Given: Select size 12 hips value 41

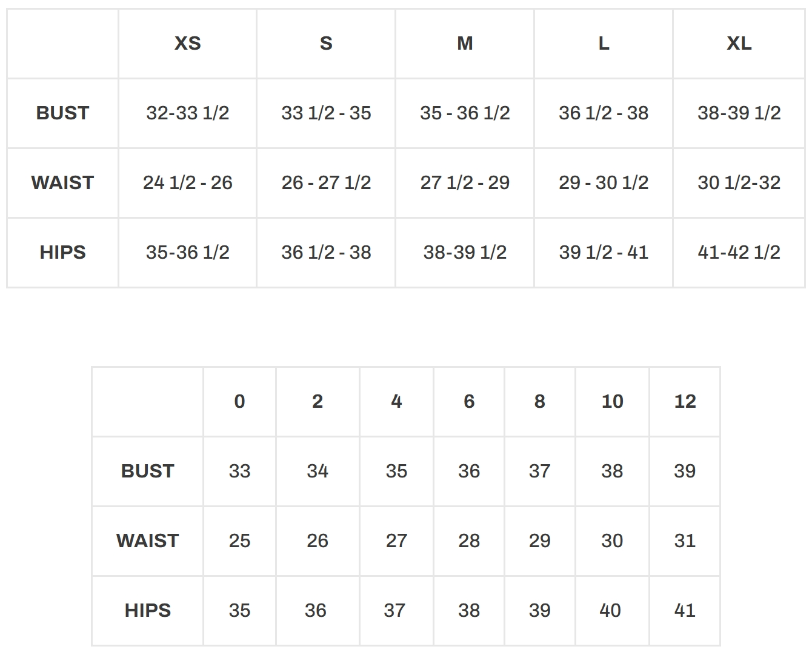Looking at the screenshot, I should tap(685, 611).
